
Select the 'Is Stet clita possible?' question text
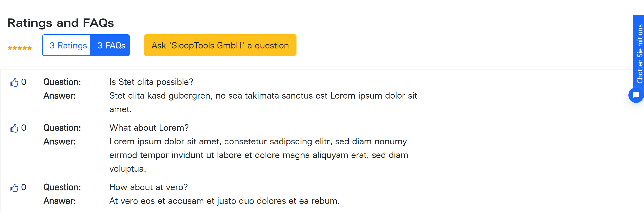click(151, 82)
